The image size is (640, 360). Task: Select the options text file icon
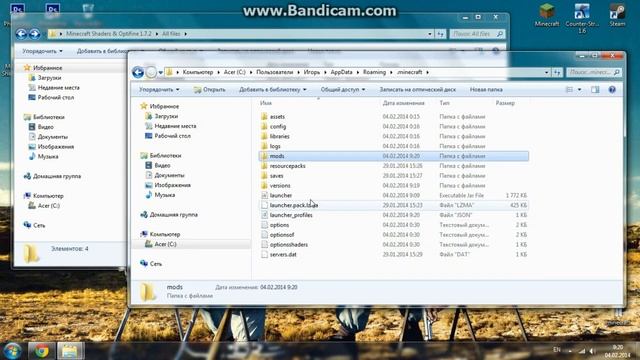(264, 225)
